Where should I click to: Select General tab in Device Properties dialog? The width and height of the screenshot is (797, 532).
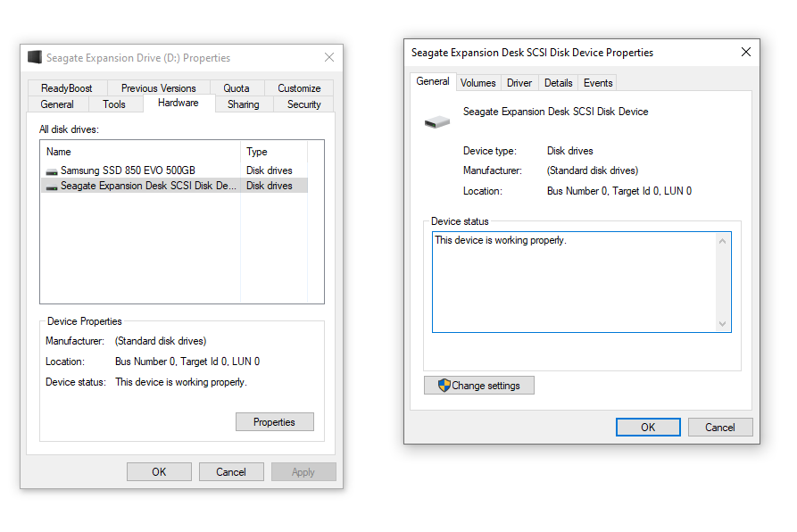coord(433,81)
